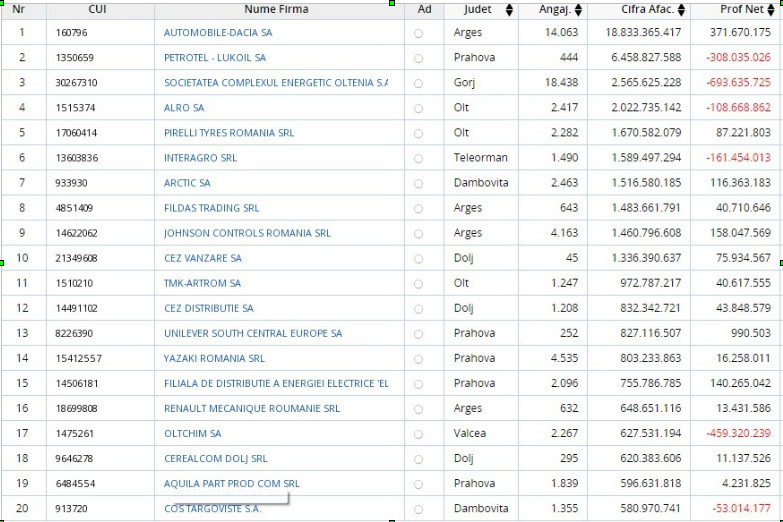Select the radio button for CEZ DISTRIBUTIE SA
The height and width of the screenshot is (522, 783).
pos(418,309)
